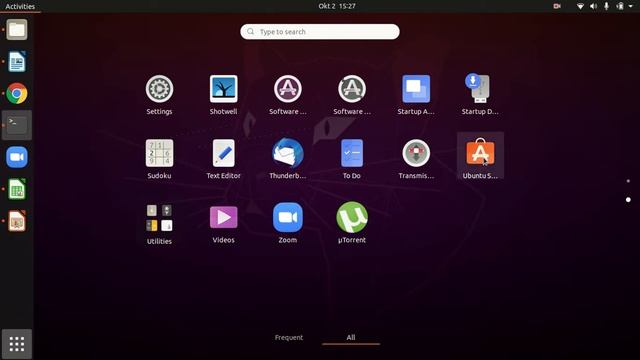Viewport: 640px width, 360px height.
Task: Open the purple Software & Updates icon
Action: [287, 89]
